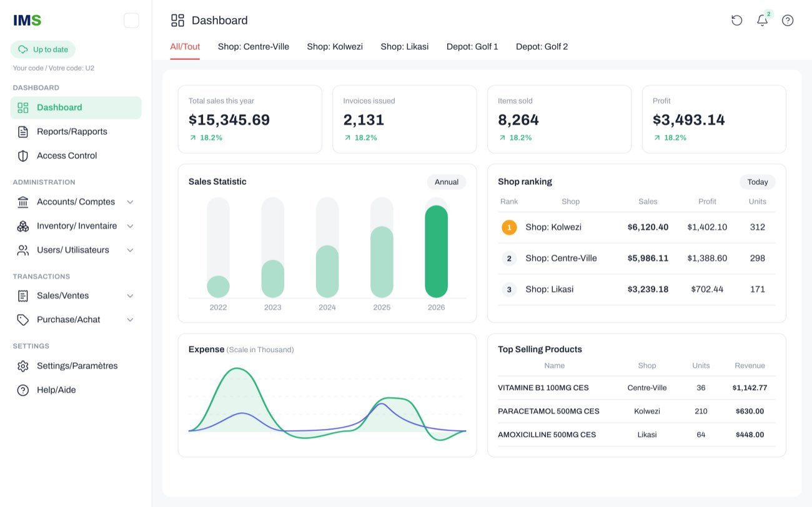Click the Access Control shield icon

tap(23, 155)
